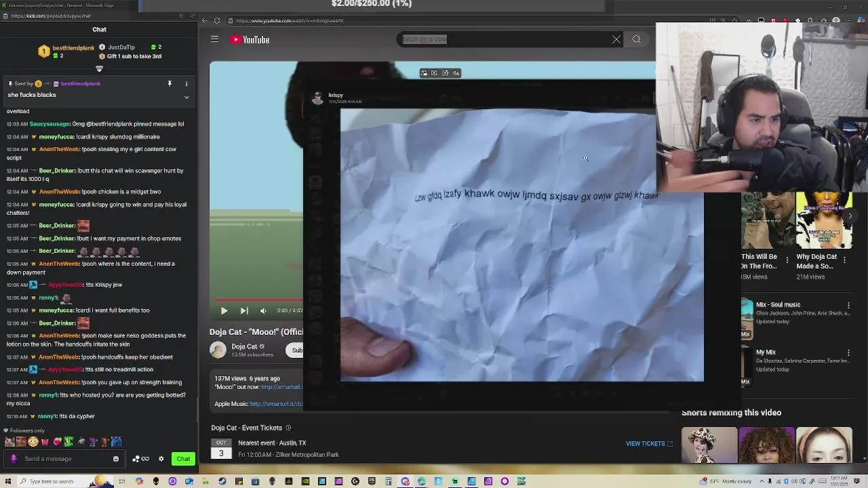
Task: Open the YouTube hamburger guide menu
Action: click(214, 39)
